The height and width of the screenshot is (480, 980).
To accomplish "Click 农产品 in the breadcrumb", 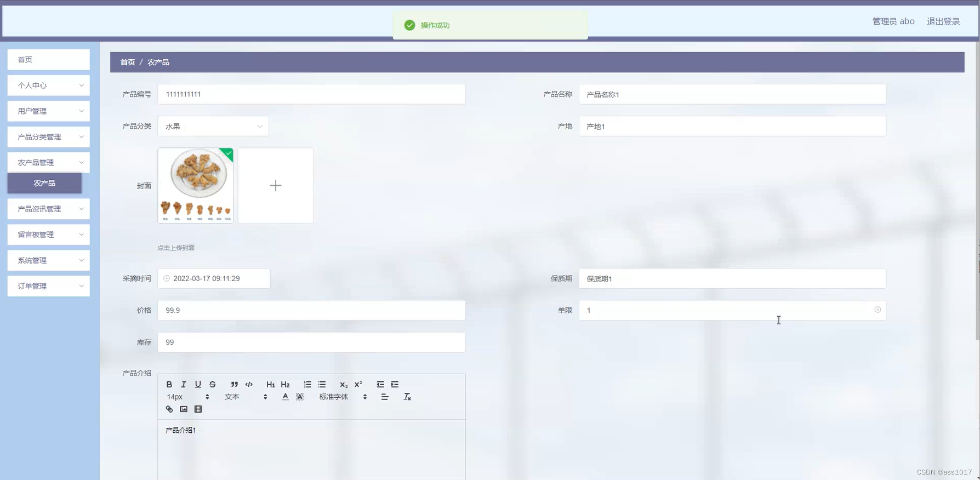I will pos(158,62).
